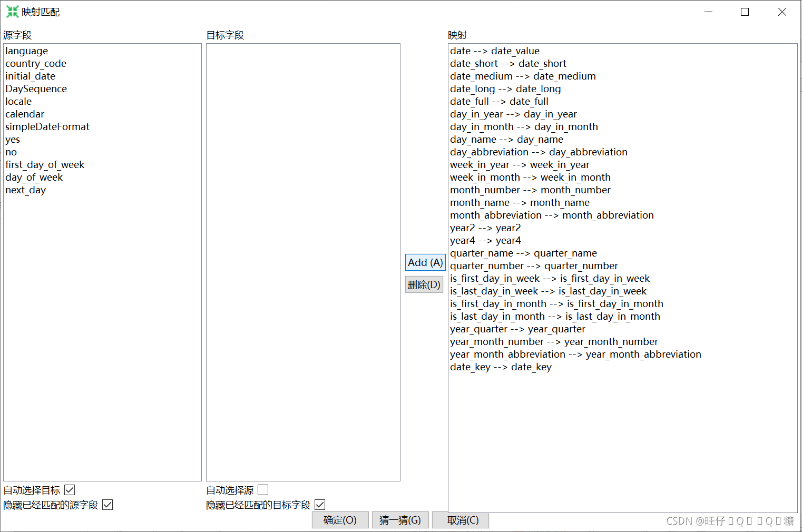Click the 猜一猜(G) guess button
Viewport: 802px width, 532px height.
[x=400, y=520]
